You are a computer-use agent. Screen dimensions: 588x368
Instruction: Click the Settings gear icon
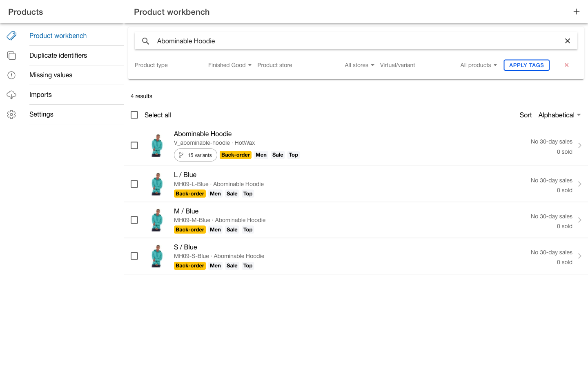point(11,114)
